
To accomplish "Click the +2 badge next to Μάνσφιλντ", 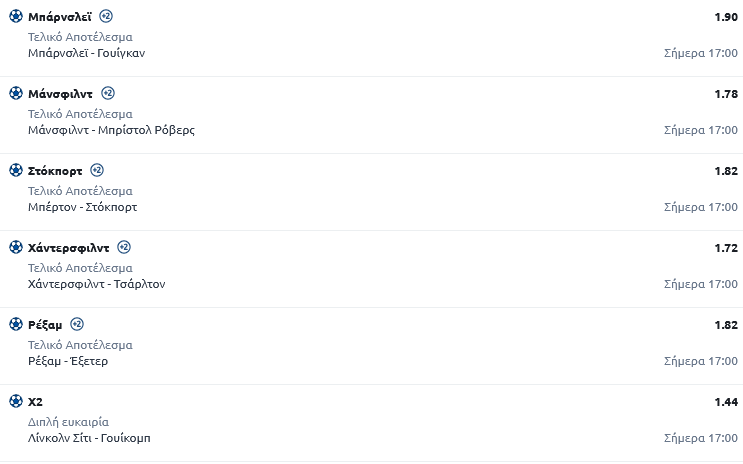I will [108, 93].
